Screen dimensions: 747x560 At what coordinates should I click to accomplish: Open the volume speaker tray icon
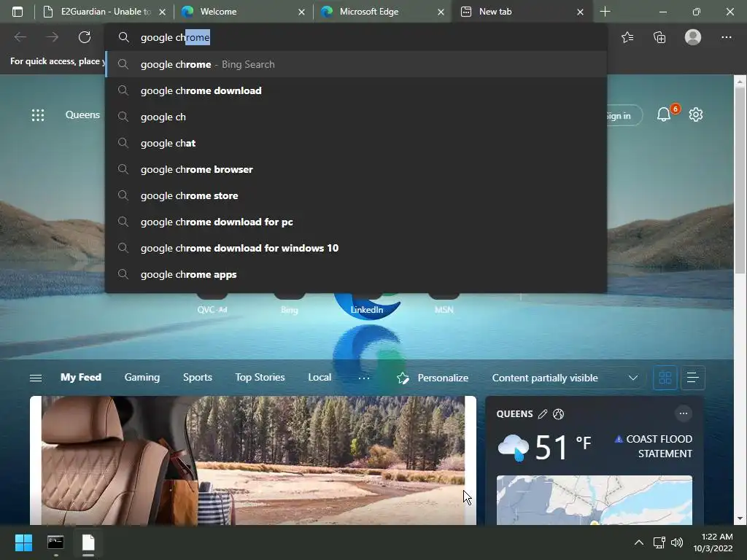coord(676,542)
